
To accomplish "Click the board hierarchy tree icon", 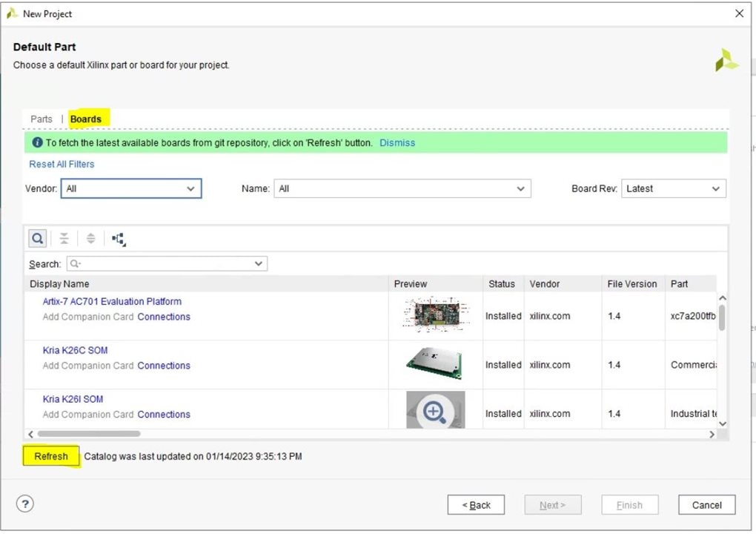I will (119, 239).
